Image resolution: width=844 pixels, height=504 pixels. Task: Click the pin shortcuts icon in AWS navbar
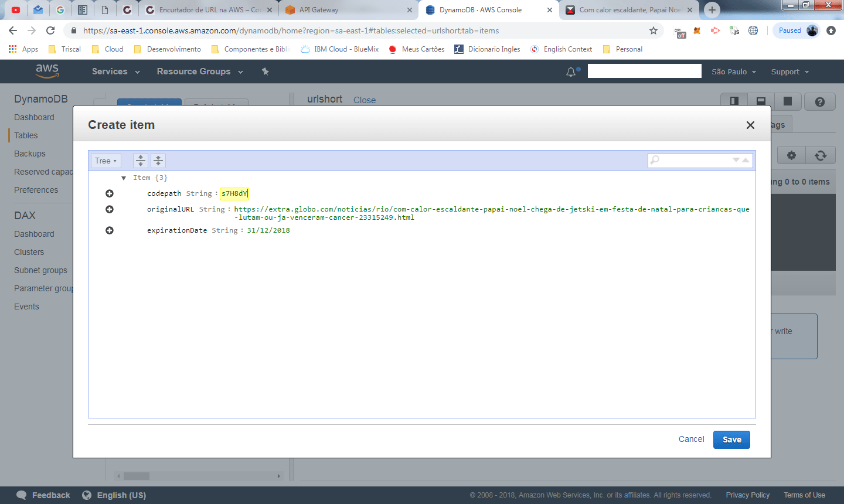point(265,71)
